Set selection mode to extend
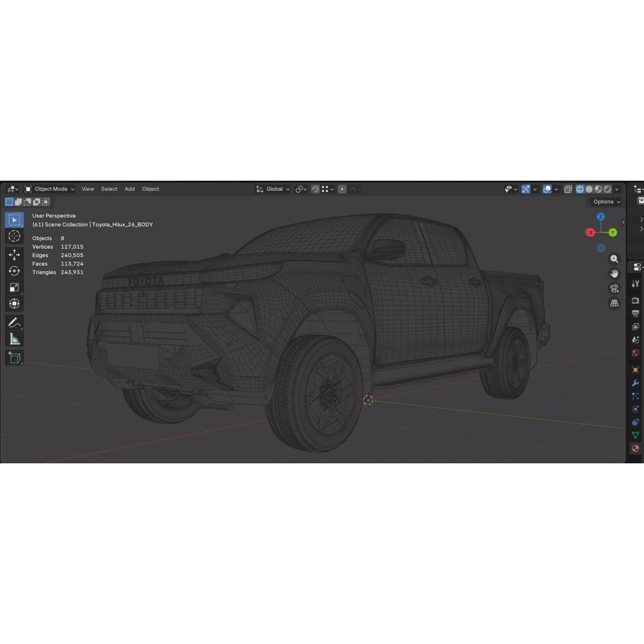This screenshot has width=644, height=644. point(18,202)
